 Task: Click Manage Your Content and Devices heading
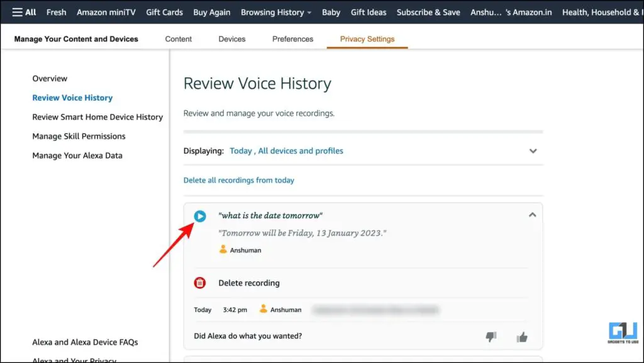coord(76,39)
